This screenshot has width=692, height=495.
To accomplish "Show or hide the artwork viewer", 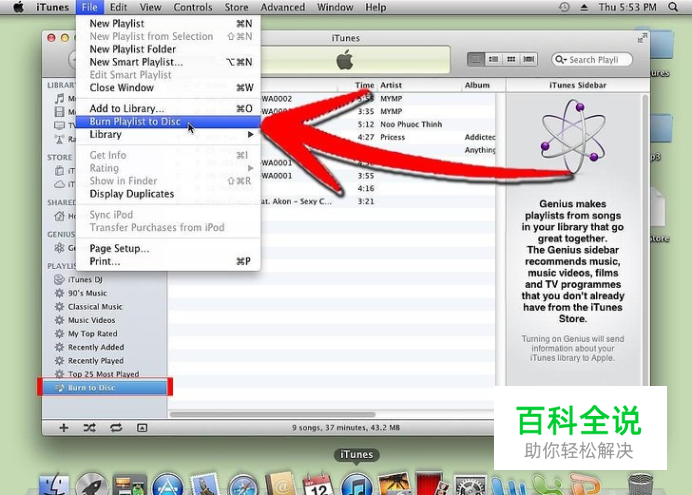I will 142,428.
